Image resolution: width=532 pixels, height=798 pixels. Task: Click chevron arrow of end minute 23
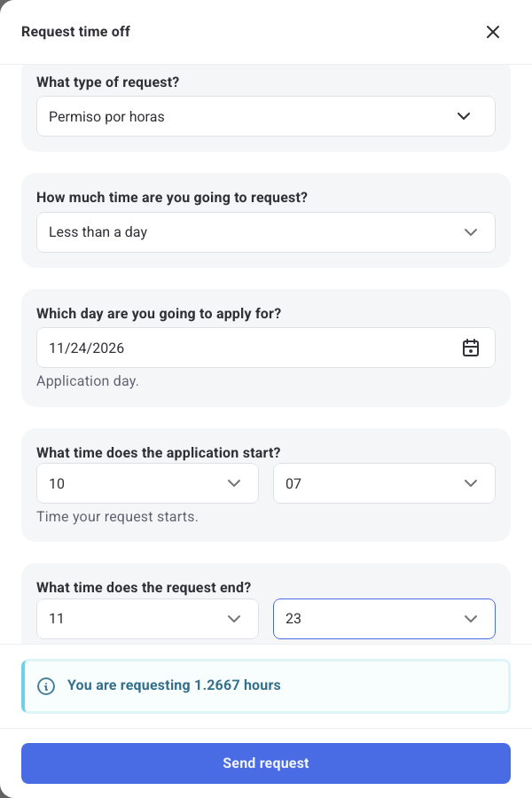[x=471, y=619]
